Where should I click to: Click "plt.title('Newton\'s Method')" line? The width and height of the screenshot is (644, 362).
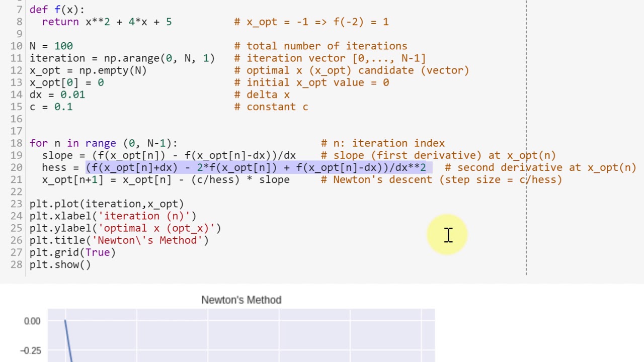(119, 240)
